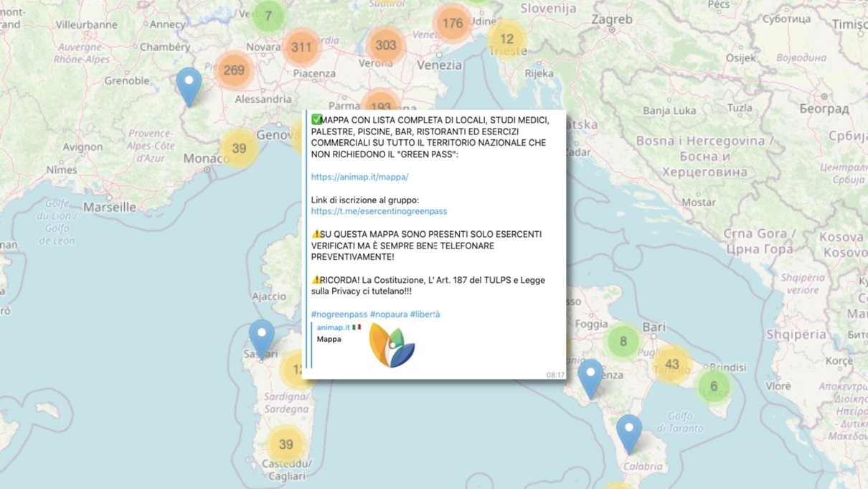Expand the orange cluster marker labeled 303
This screenshot has height=489, width=868.
(x=386, y=45)
